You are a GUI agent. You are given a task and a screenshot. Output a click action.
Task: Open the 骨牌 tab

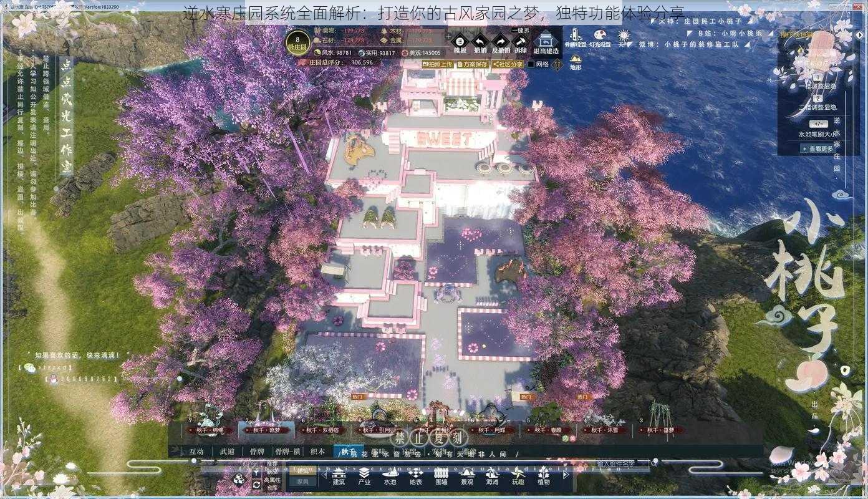pos(258,451)
